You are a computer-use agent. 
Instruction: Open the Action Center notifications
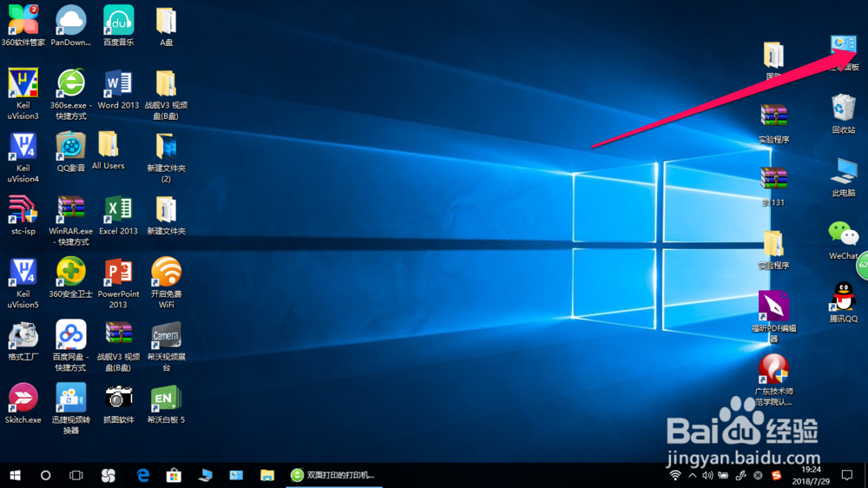[847, 475]
